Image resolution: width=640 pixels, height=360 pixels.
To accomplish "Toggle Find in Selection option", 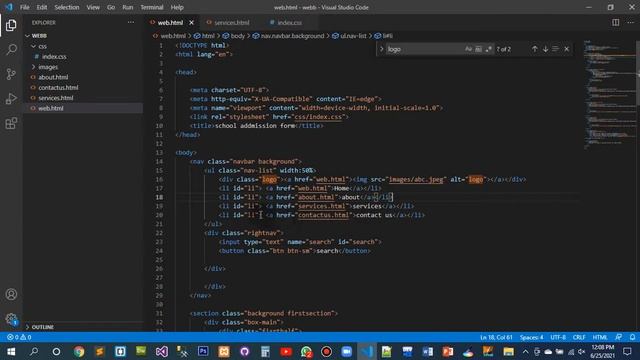I will [x=556, y=49].
